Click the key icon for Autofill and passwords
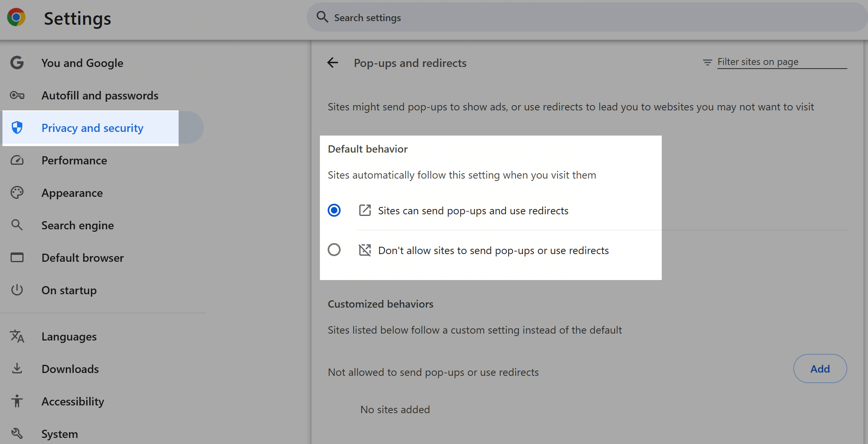Screen dimensions: 868x444 tap(17, 95)
